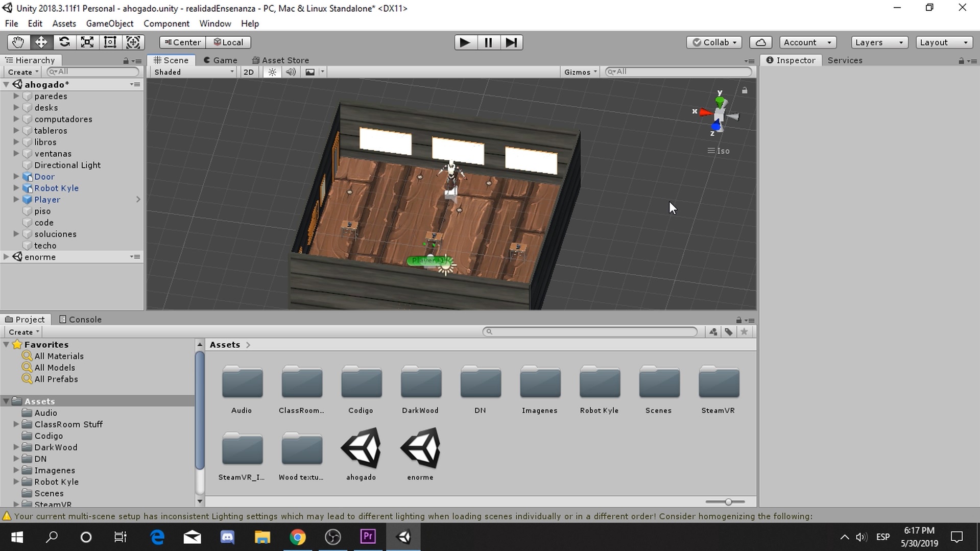Select Directional Light in Hierarchy
This screenshot has width=980, height=551.
[67, 165]
